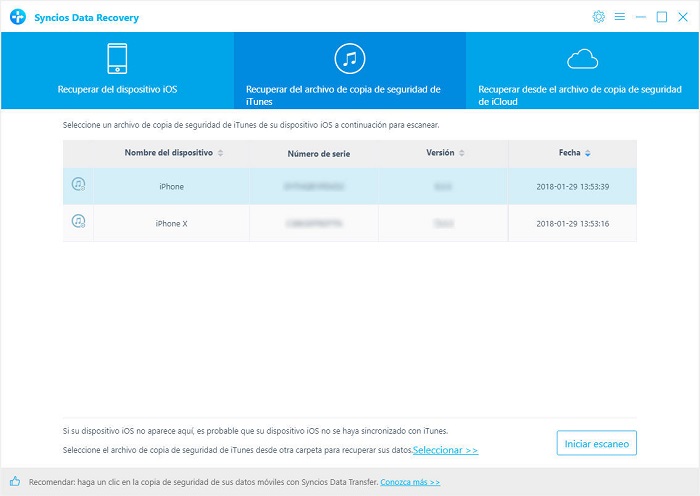Click the Syncios Data Recovery logo icon
The image size is (700, 496).
pos(18,17)
